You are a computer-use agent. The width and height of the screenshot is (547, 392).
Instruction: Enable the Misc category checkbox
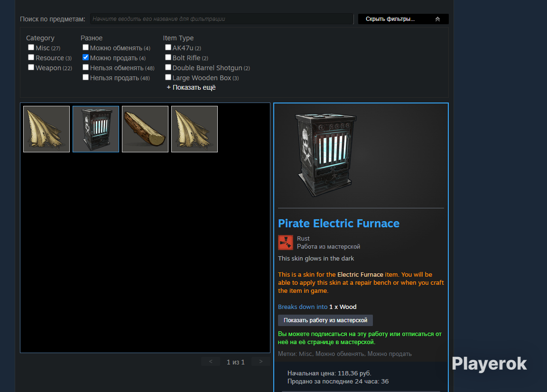31,47
